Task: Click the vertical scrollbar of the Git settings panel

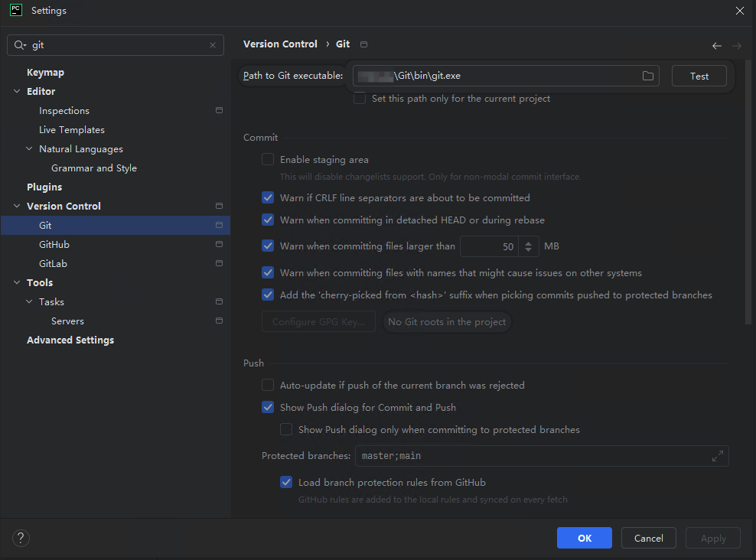Action: point(748,193)
